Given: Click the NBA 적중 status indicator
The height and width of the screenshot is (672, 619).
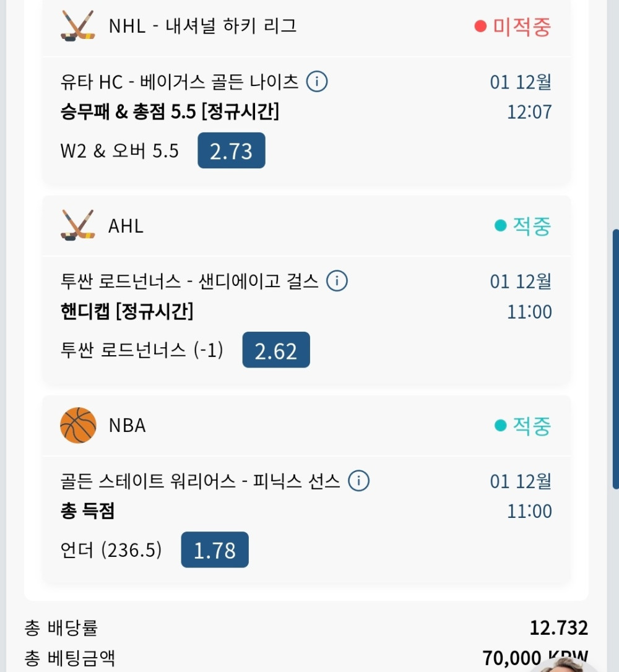Looking at the screenshot, I should click(522, 426).
